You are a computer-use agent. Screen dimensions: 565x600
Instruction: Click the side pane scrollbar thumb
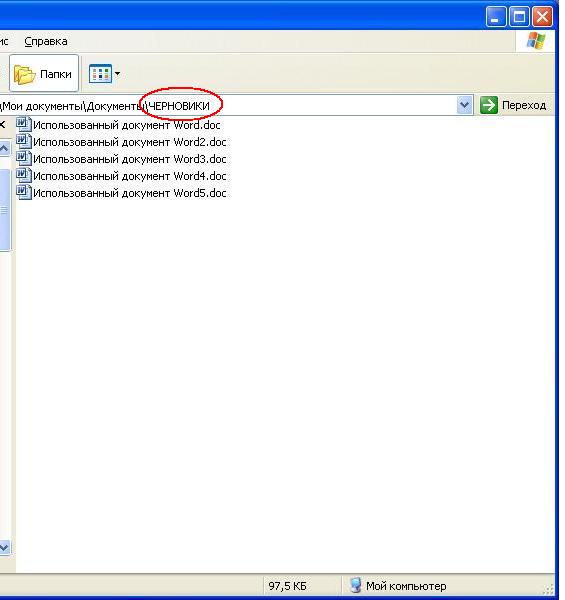4,210
